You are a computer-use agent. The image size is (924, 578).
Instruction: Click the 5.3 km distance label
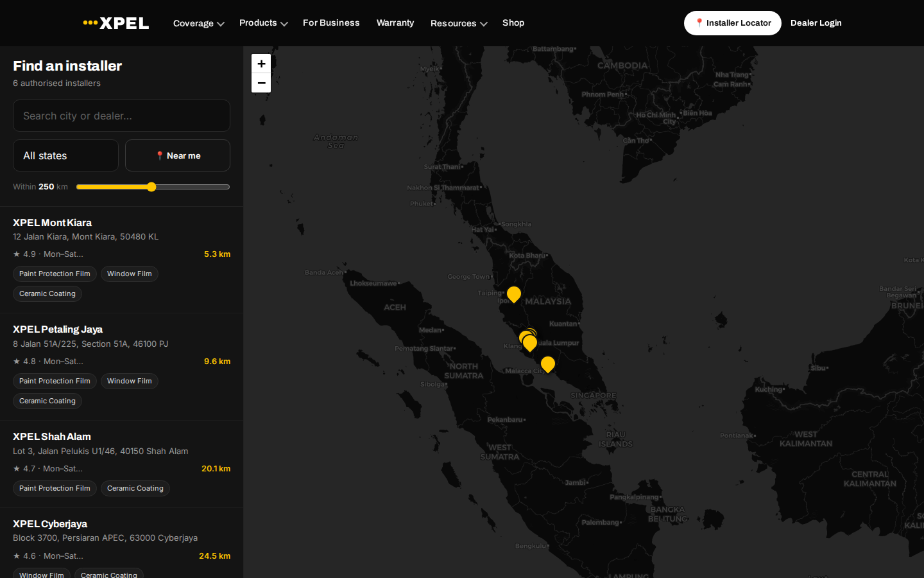(x=217, y=254)
